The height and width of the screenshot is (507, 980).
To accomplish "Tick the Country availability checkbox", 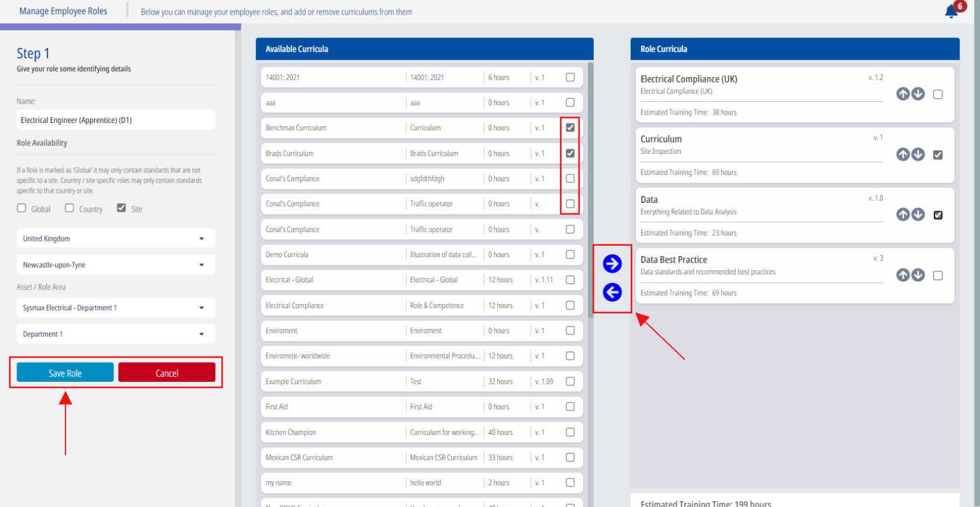I will 70,208.
